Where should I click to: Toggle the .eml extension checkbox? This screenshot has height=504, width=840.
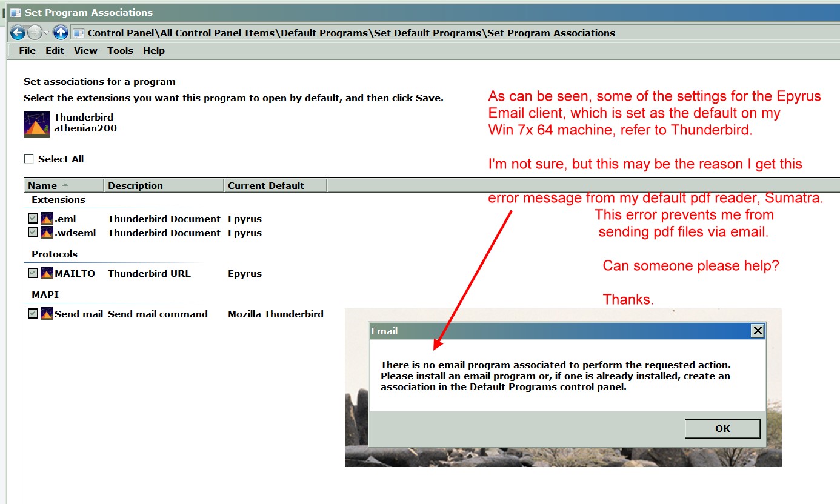pyautogui.click(x=33, y=219)
